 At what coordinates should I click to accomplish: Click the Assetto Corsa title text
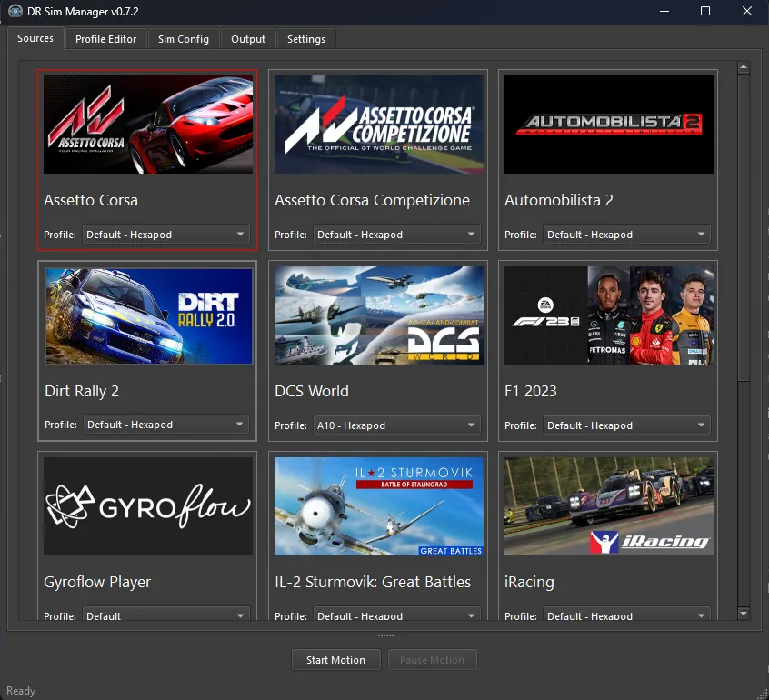point(91,200)
